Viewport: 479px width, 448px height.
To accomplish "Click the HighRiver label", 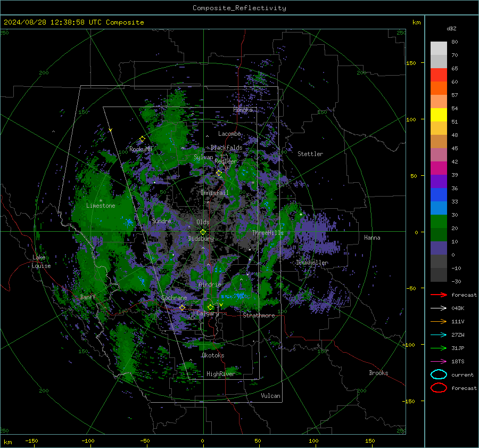I will click(x=220, y=374).
